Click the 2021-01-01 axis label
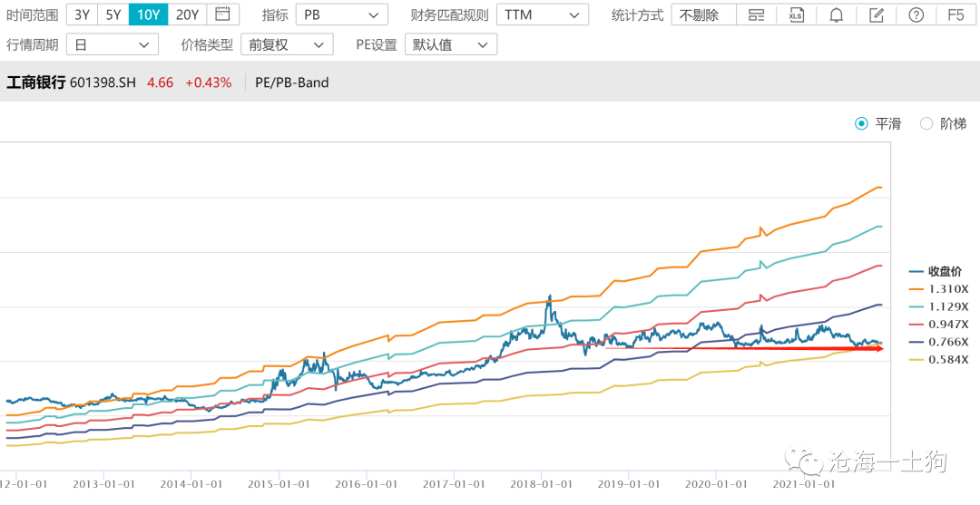The width and height of the screenshot is (980, 505). click(803, 484)
